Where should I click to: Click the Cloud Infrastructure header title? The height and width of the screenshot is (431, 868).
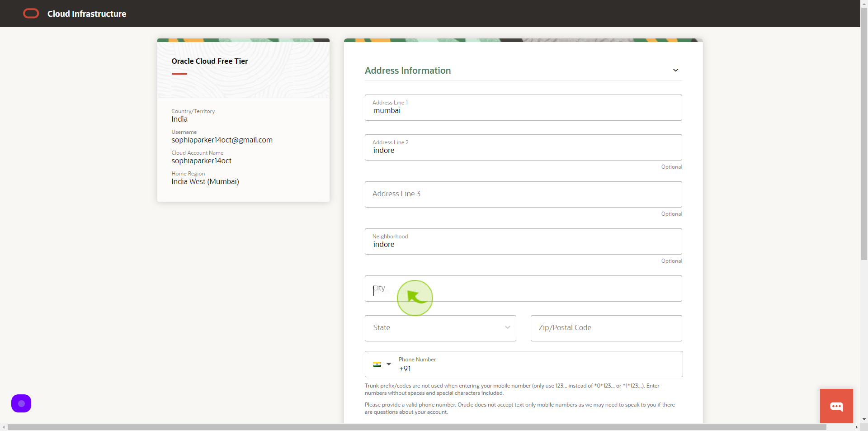87,14
